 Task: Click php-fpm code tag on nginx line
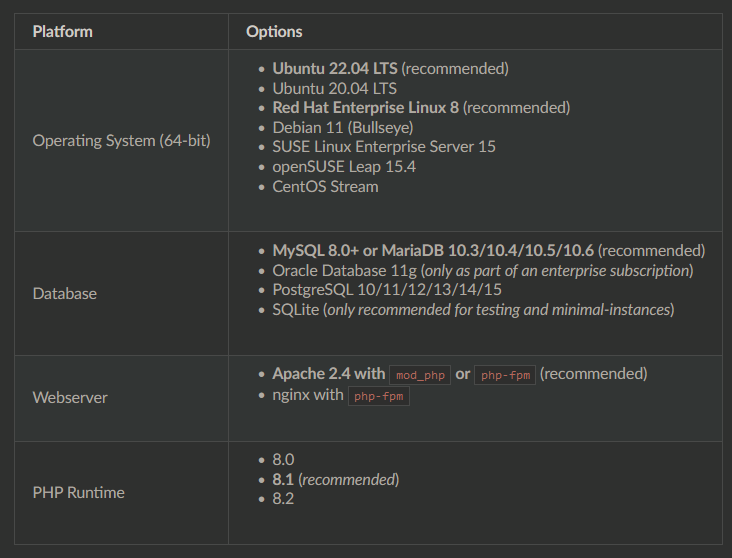pyautogui.click(x=379, y=396)
